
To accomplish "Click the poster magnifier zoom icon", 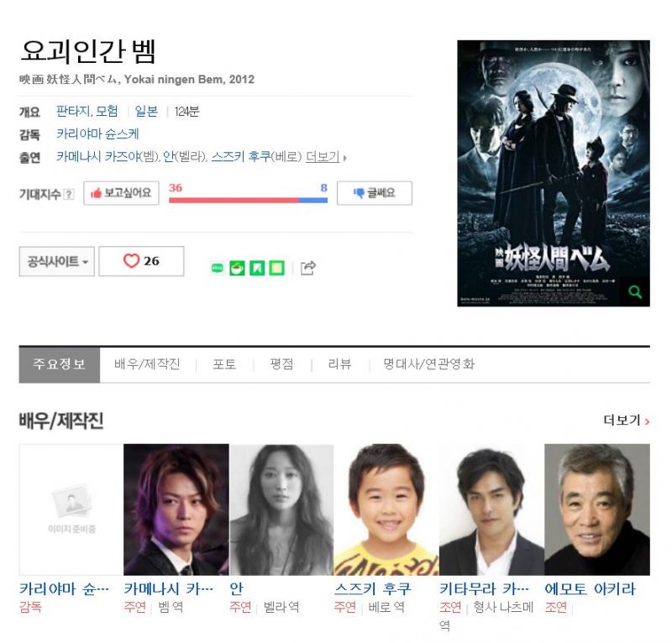I will click(635, 292).
